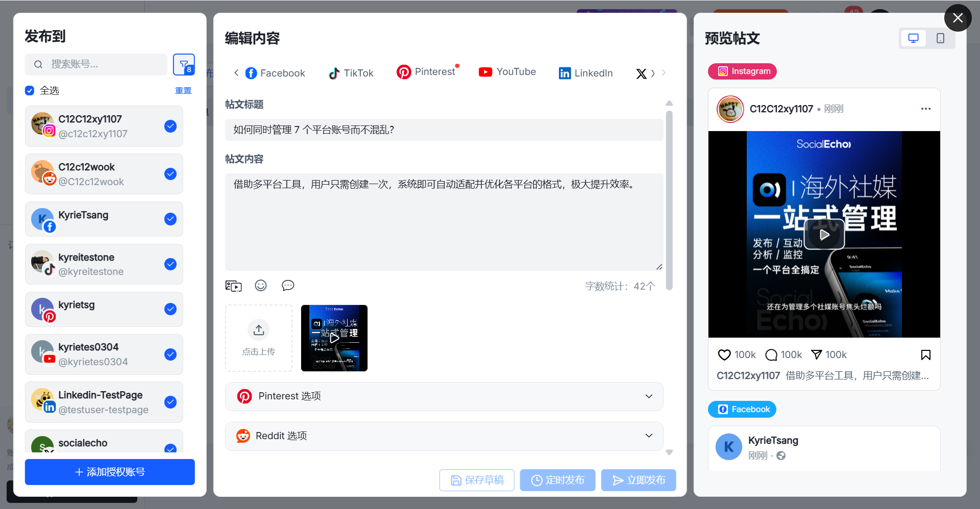This screenshot has width=980, height=509.
Task: Click the 重置 reset link
Action: click(183, 90)
